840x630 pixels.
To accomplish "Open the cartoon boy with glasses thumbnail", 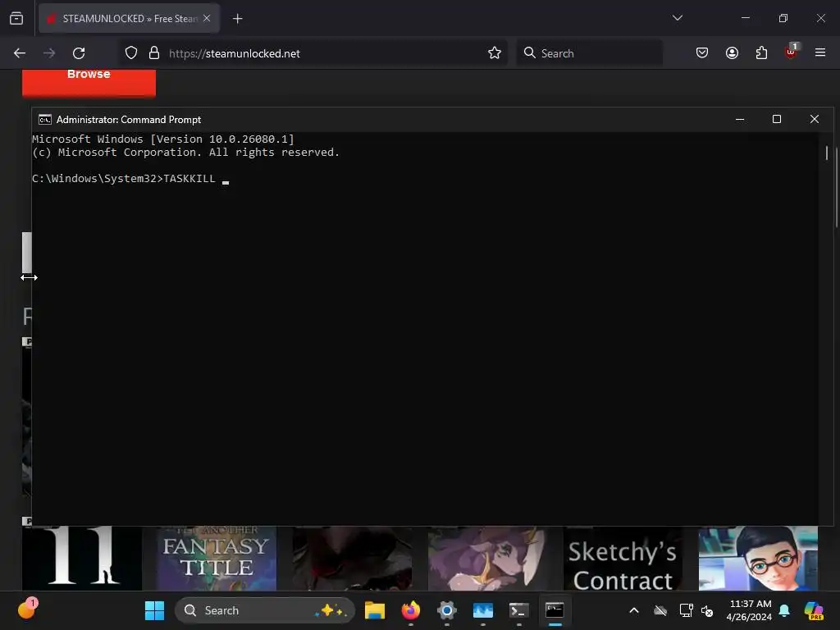I will coord(758,558).
